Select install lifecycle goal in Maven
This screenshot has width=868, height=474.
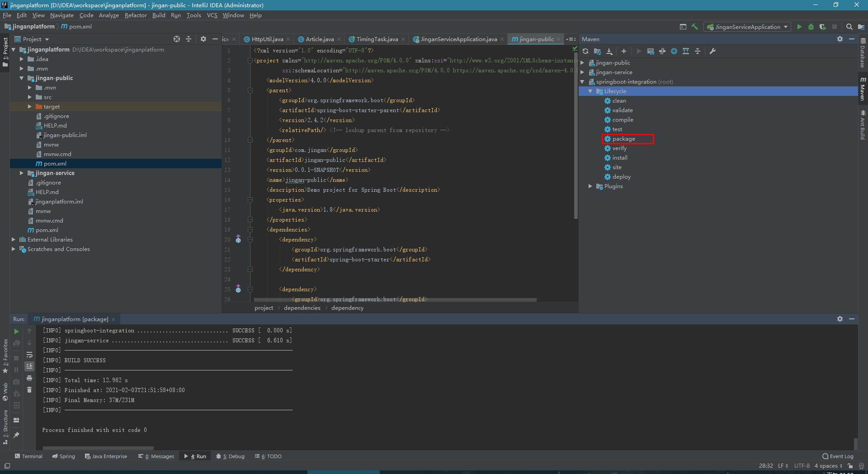(619, 158)
